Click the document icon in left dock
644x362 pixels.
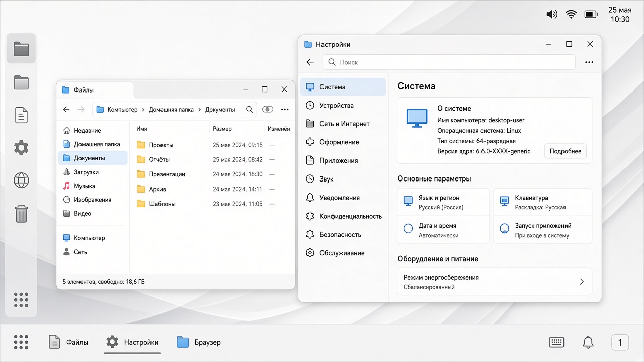pos(21,115)
